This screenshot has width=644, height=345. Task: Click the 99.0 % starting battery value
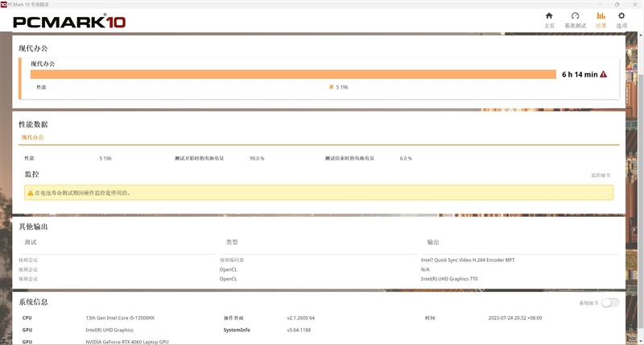coord(257,158)
